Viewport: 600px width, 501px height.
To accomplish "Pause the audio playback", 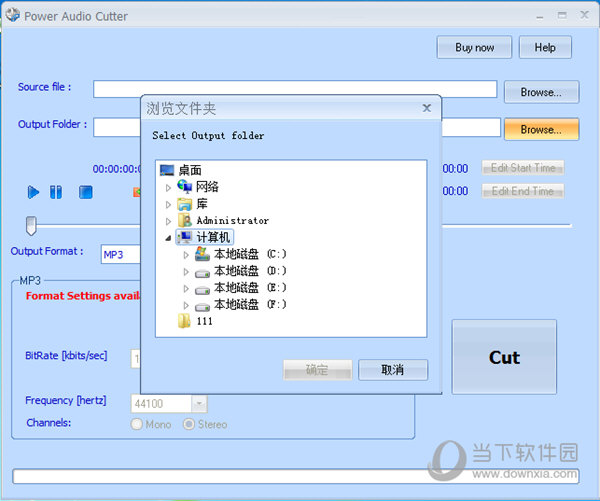I will [x=56, y=192].
